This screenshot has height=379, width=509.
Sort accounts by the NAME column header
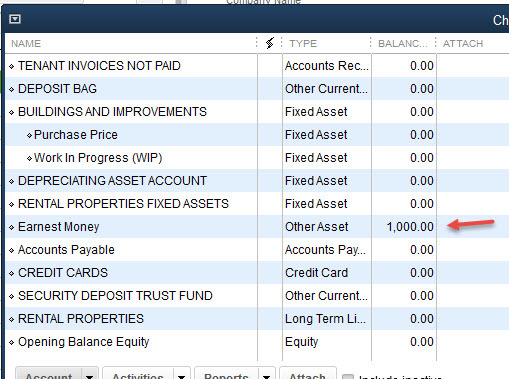26,44
